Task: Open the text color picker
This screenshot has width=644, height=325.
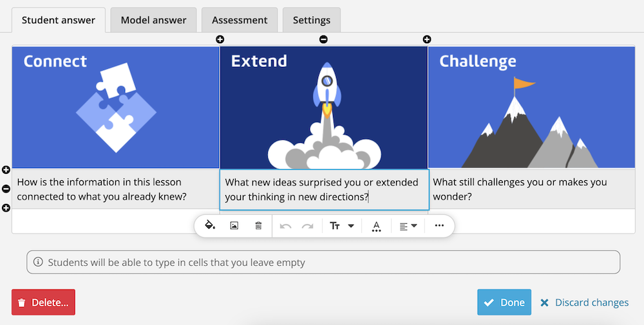Action: click(x=376, y=226)
